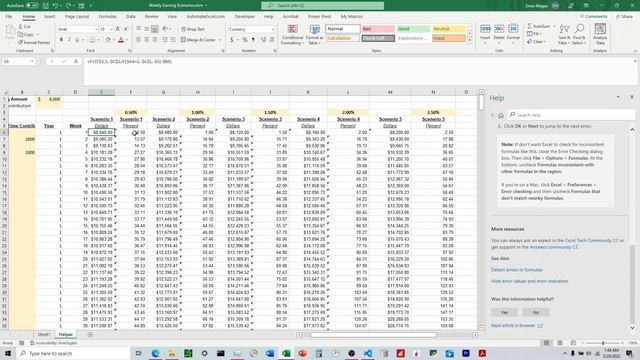
Task: Open the My Macros tab
Action: (x=351, y=17)
